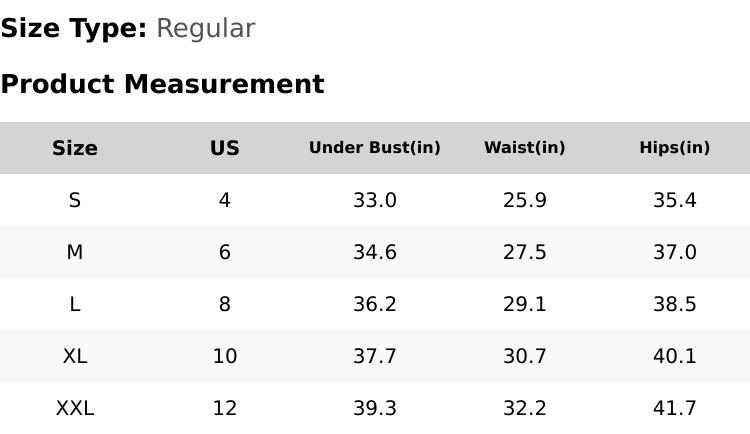Viewport: 750px width, 434px height.
Task: Click the Under Bust(in) column header
Action: tap(375, 148)
